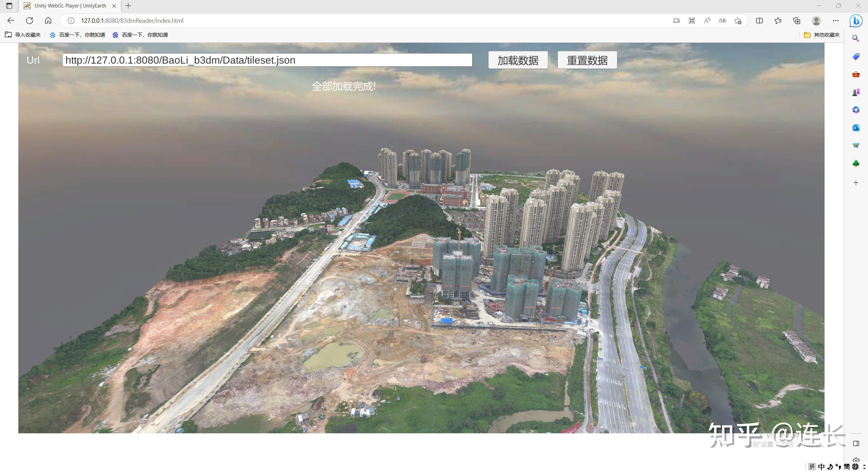Click the 加载数据 load data button
The height and width of the screenshot is (471, 868).
click(518, 60)
